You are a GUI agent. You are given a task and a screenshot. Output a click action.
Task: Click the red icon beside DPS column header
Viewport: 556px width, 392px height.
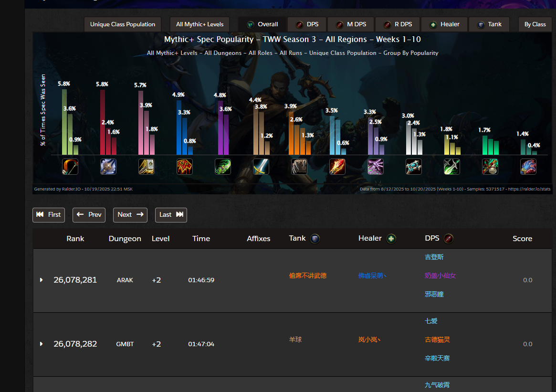(448, 239)
